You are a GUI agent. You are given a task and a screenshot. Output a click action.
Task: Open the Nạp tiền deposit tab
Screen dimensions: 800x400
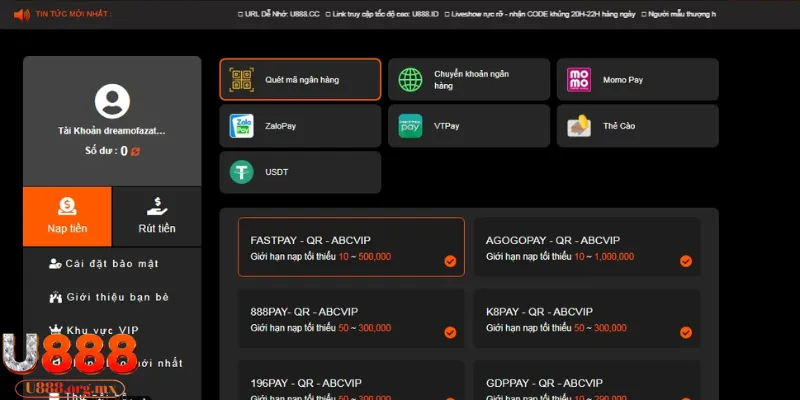pos(67,216)
